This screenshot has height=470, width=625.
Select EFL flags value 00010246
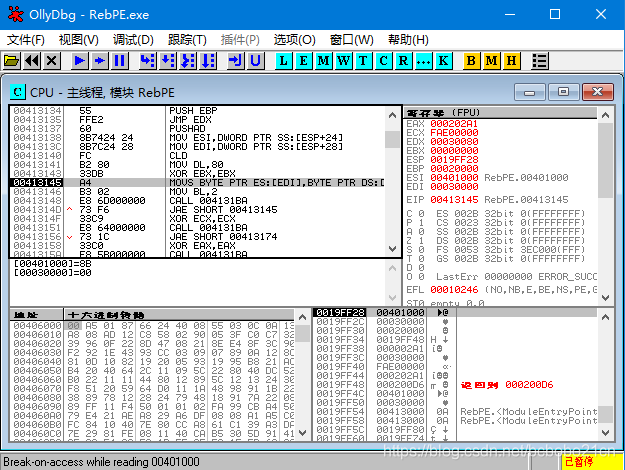click(x=454, y=289)
